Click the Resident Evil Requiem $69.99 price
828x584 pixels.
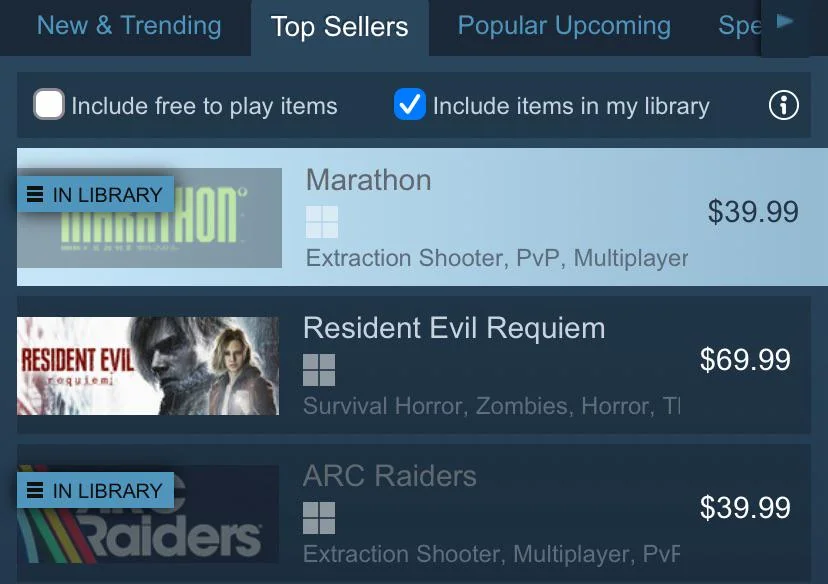745,360
